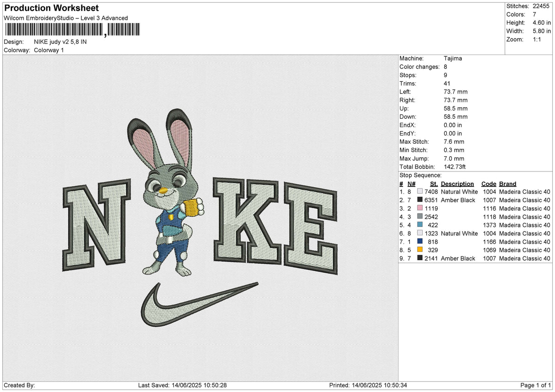Click code 1069 in row 8
The height and width of the screenshot is (392, 555).
(x=490, y=250)
